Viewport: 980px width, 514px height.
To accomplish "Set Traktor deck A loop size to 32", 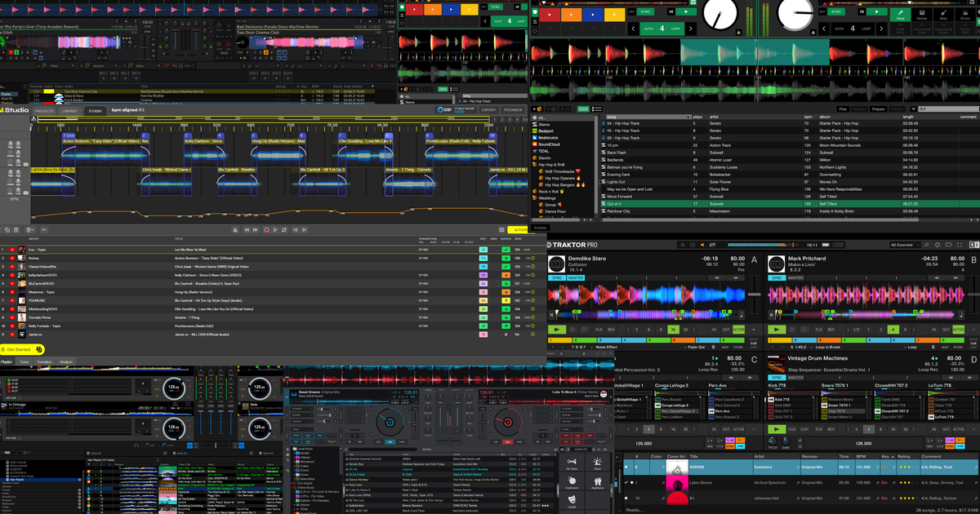I will pos(686,330).
